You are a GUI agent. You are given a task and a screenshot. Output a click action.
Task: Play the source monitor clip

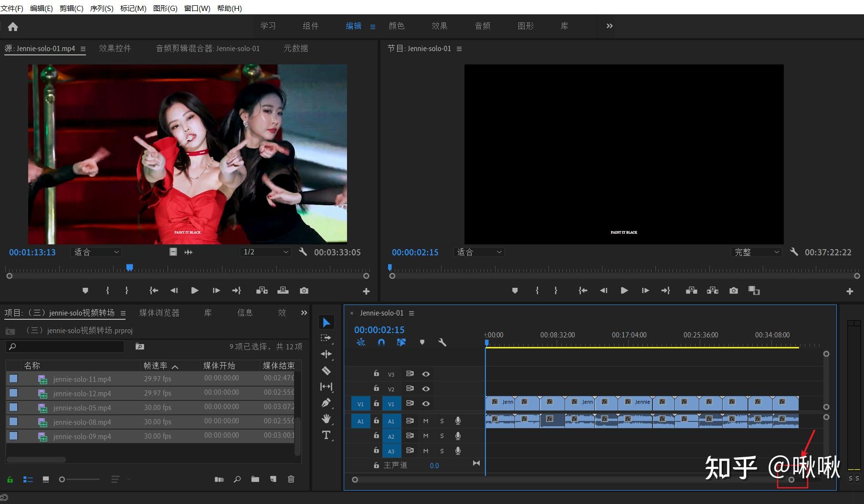(195, 290)
